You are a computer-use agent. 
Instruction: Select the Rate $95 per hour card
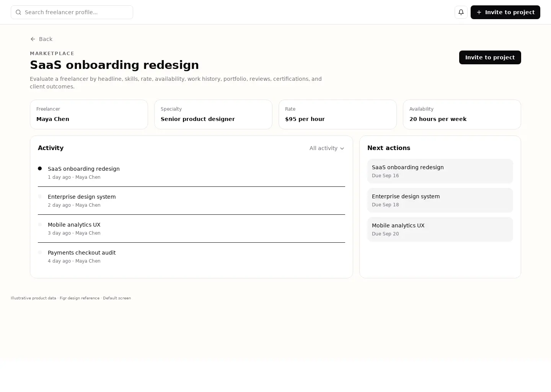[x=337, y=114]
